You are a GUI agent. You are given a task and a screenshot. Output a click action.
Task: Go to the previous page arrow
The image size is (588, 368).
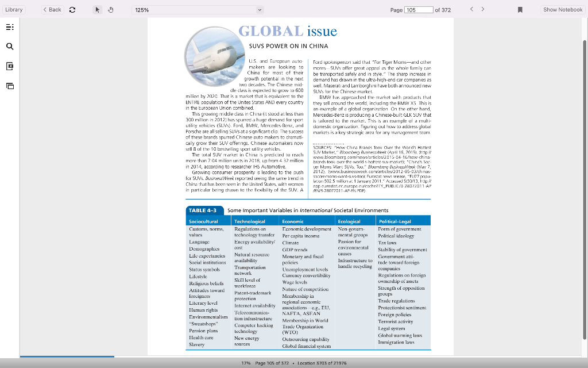click(471, 10)
